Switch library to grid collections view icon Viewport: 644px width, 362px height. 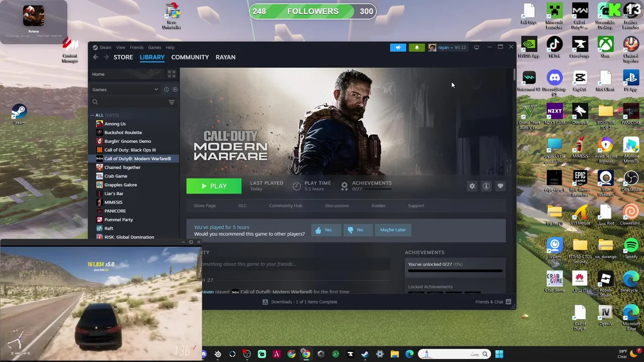(172, 74)
